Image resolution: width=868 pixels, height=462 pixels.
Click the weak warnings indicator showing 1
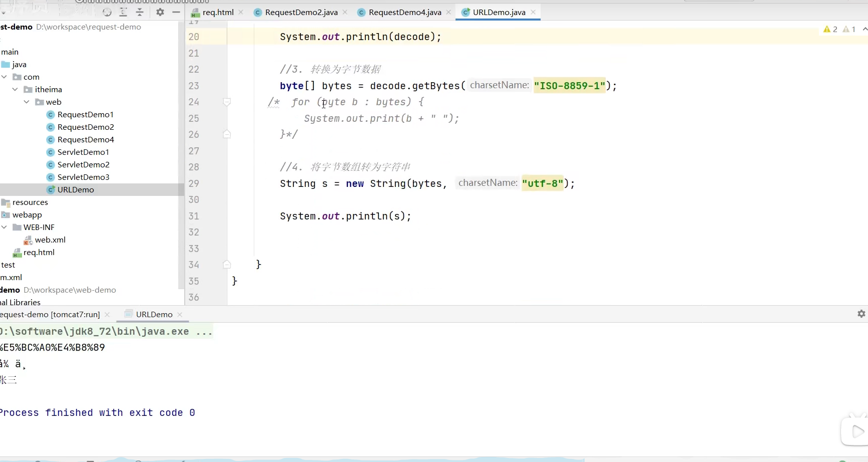tap(849, 29)
